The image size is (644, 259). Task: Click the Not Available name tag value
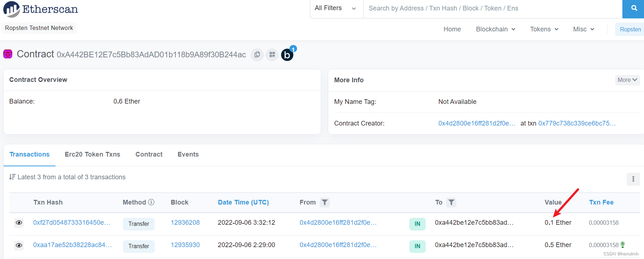[x=457, y=102]
